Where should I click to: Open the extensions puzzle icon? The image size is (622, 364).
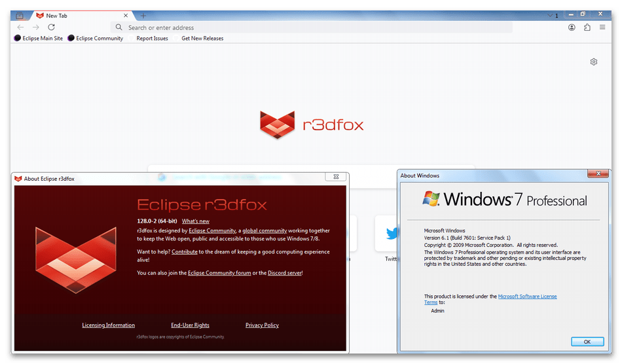click(x=587, y=27)
